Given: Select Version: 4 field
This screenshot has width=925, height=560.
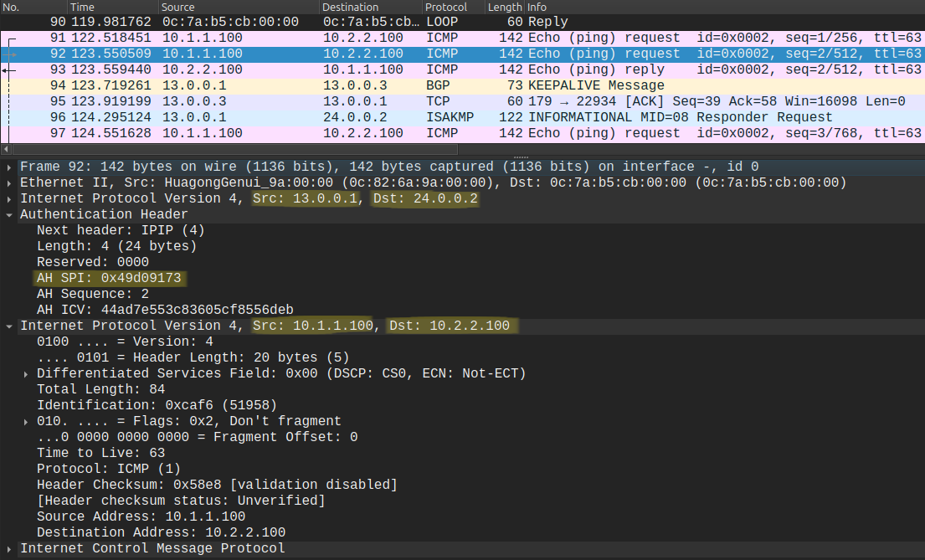Looking at the screenshot, I should click(125, 342).
